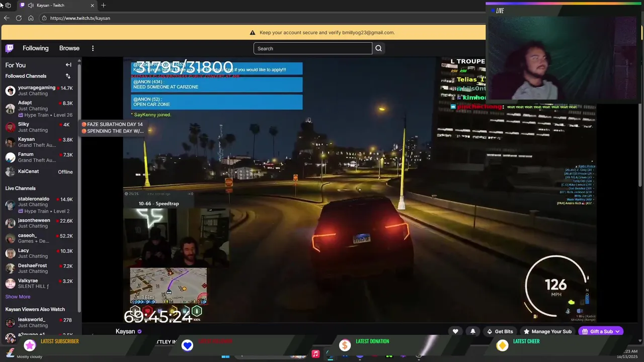Open Silky channel avatar in sidebar
The image size is (644, 362).
click(x=10, y=127)
